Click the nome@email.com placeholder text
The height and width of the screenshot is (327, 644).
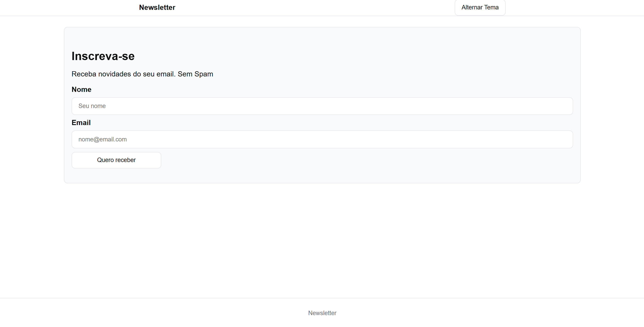103,139
